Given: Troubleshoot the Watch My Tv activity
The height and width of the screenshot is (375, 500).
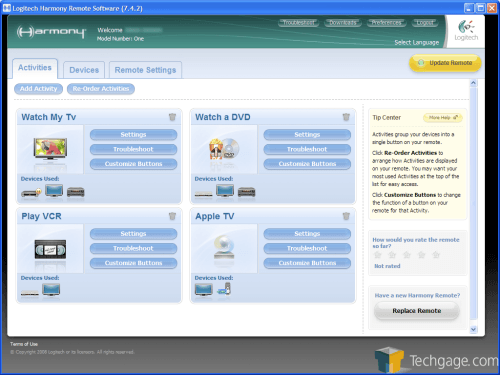Looking at the screenshot, I should click(x=133, y=149).
